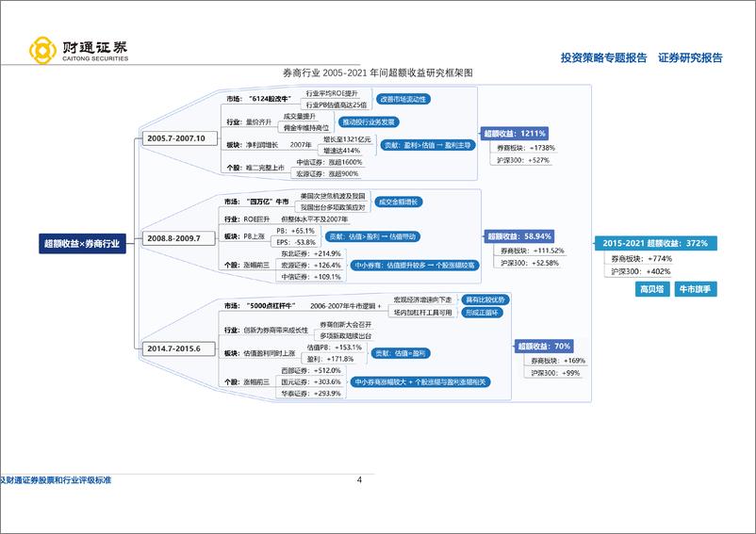The width and height of the screenshot is (756, 534).
Task: Click the '贡献：估值>盈利 → 估值带动' tag
Action: pyautogui.click(x=372, y=236)
